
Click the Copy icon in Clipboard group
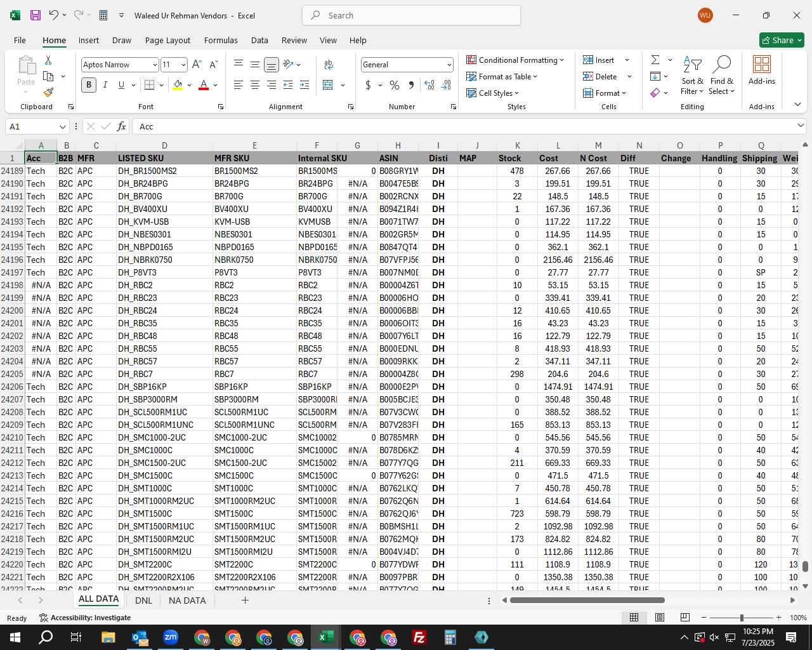(x=48, y=76)
